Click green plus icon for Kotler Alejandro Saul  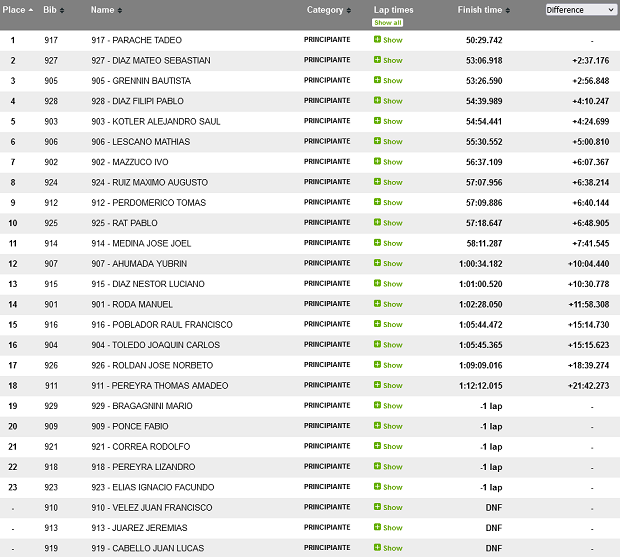[x=377, y=121]
